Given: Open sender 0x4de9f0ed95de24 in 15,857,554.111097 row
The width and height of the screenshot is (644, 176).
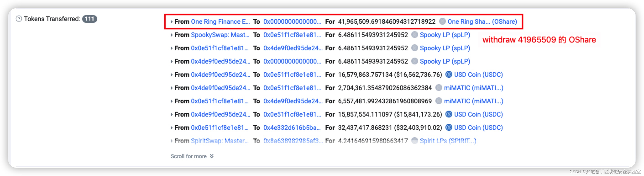Looking at the screenshot, I should pyautogui.click(x=220, y=115).
